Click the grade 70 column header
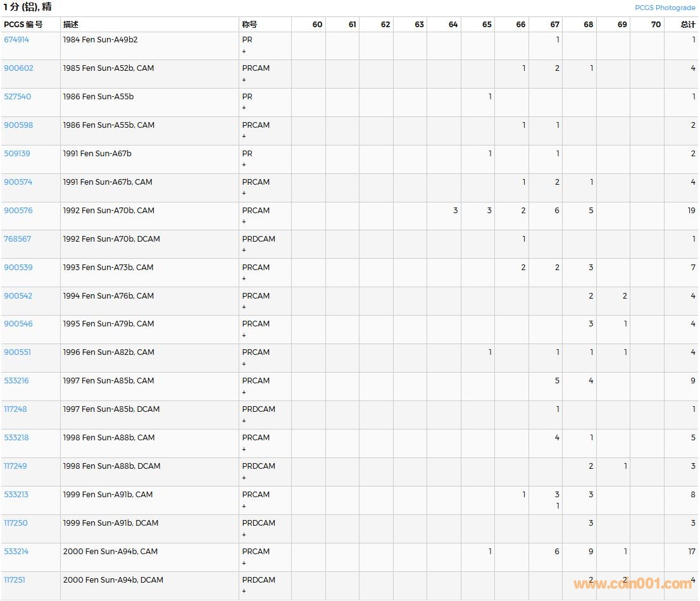 click(x=656, y=25)
